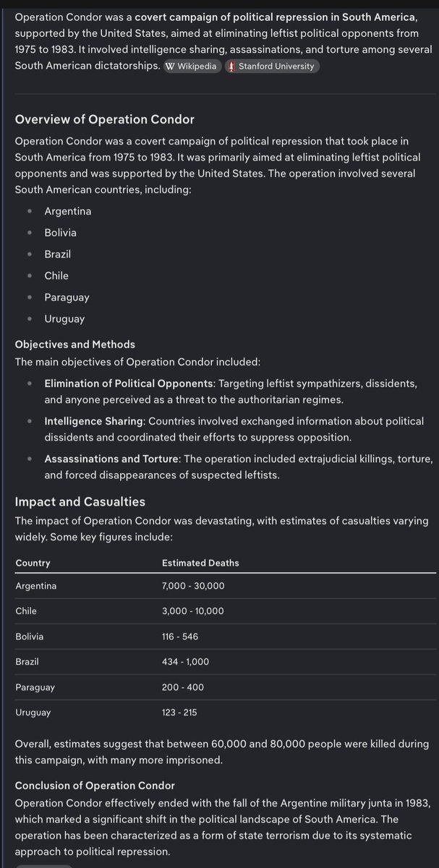Image resolution: width=439 pixels, height=868 pixels.
Task: Click the Estimated Deaths column header
Action: click(200, 563)
